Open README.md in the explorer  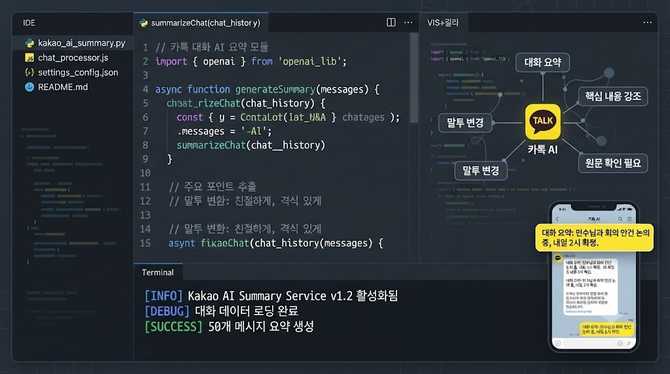[x=63, y=87]
